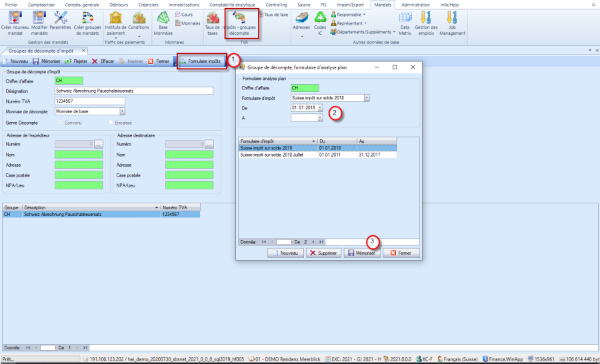Select row Suisse impôt sur solde 2010 Juillet
Viewport: 600px width, 364px height.
(x=317, y=155)
